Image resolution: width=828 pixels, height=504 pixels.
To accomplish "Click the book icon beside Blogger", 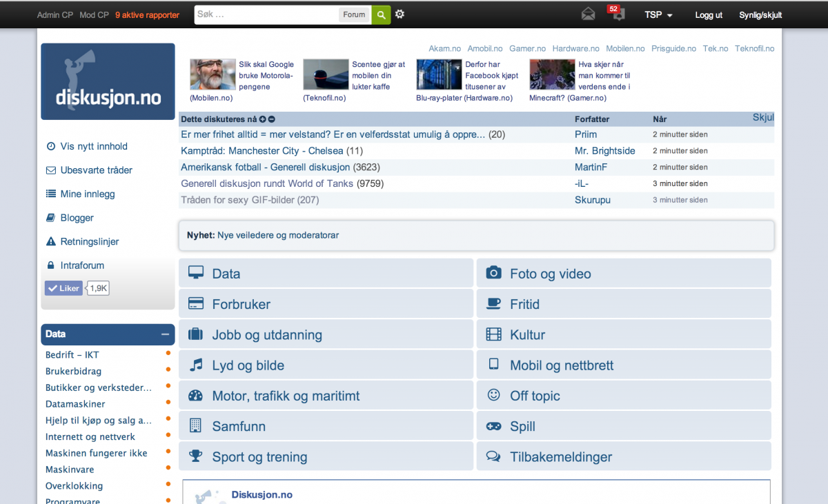I will (50, 218).
